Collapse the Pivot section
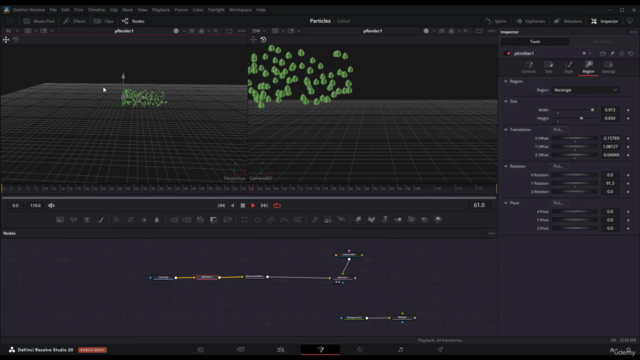The width and height of the screenshot is (640, 360). [x=506, y=203]
